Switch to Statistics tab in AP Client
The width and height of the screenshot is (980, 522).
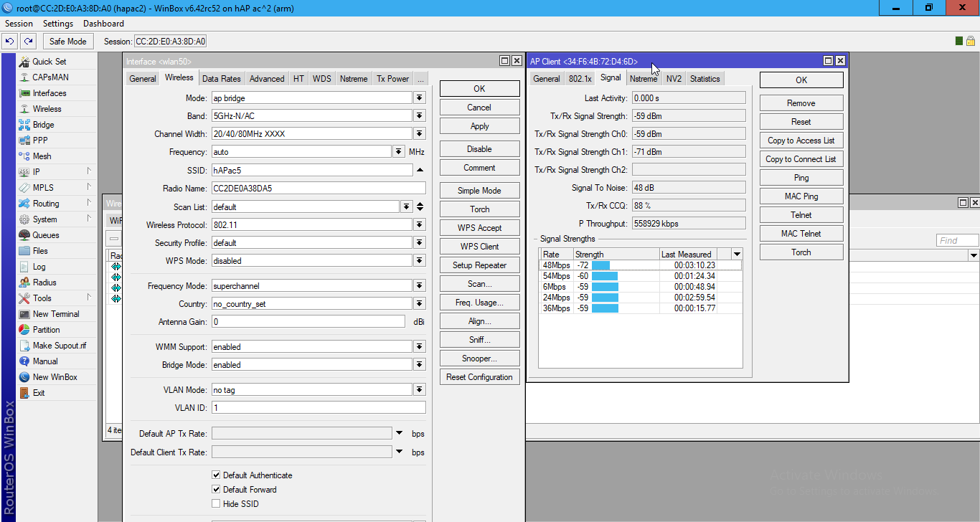705,79
